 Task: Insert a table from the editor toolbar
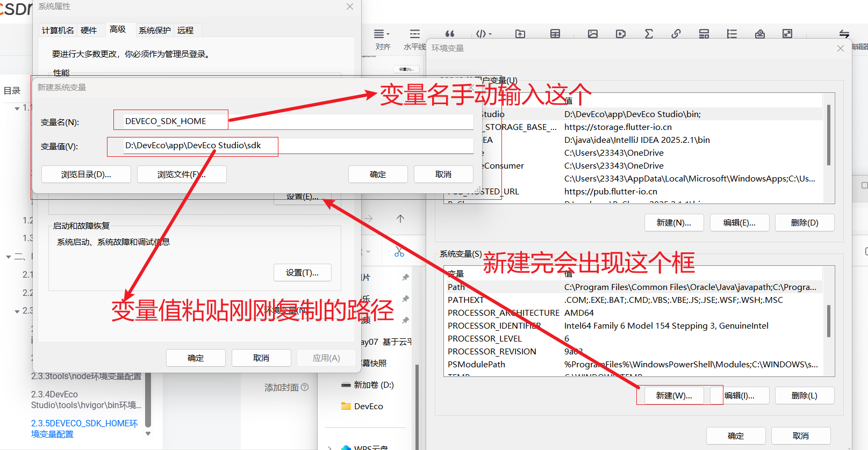tap(555, 34)
